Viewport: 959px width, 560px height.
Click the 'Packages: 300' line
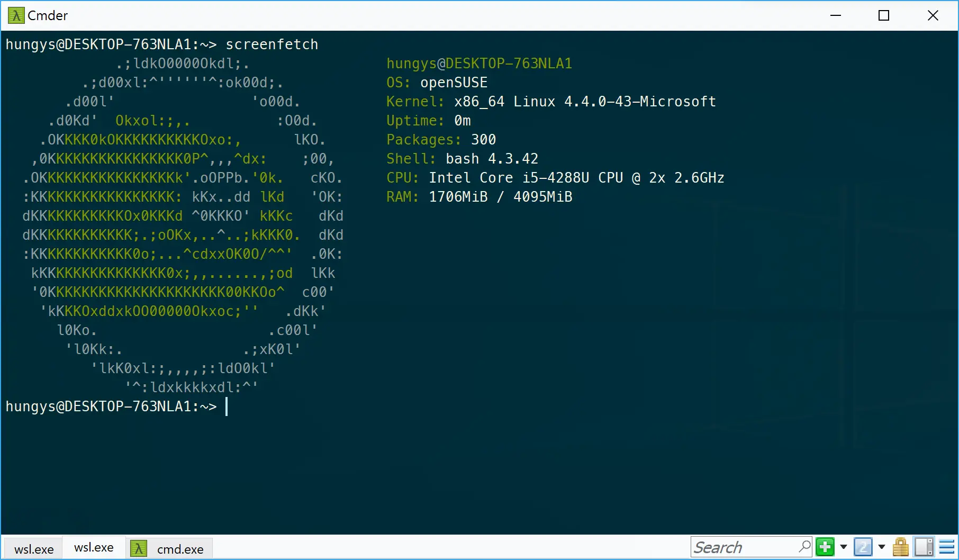tap(441, 140)
